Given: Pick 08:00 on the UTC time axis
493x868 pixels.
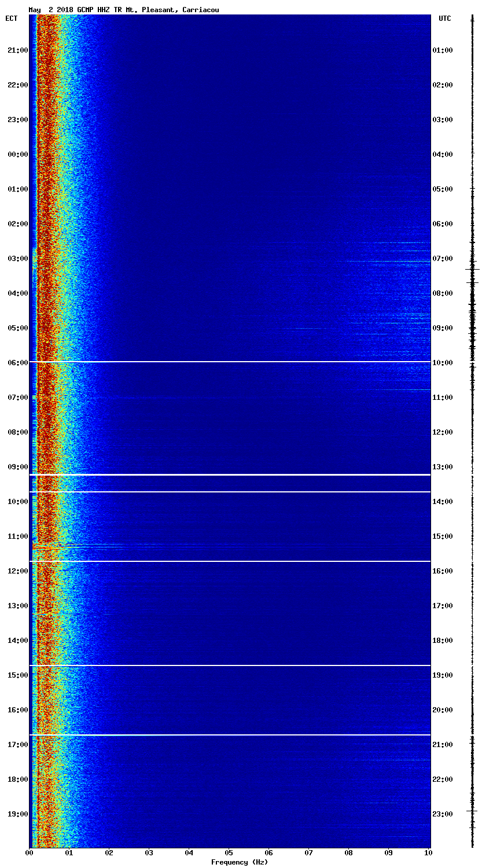Looking at the screenshot, I should click(x=443, y=293).
